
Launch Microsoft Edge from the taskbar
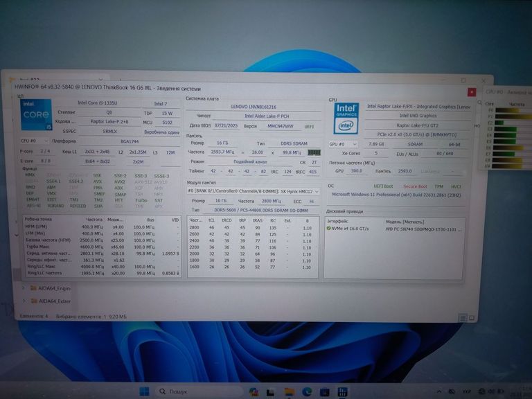tap(307, 392)
